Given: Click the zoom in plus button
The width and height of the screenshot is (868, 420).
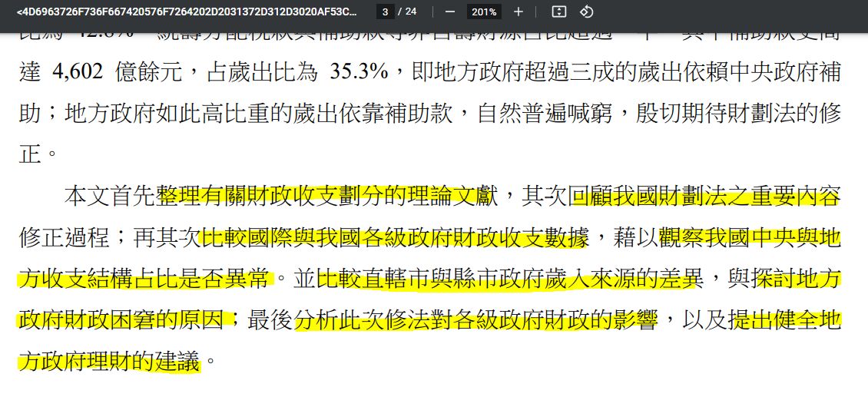Looking at the screenshot, I should [x=518, y=12].
